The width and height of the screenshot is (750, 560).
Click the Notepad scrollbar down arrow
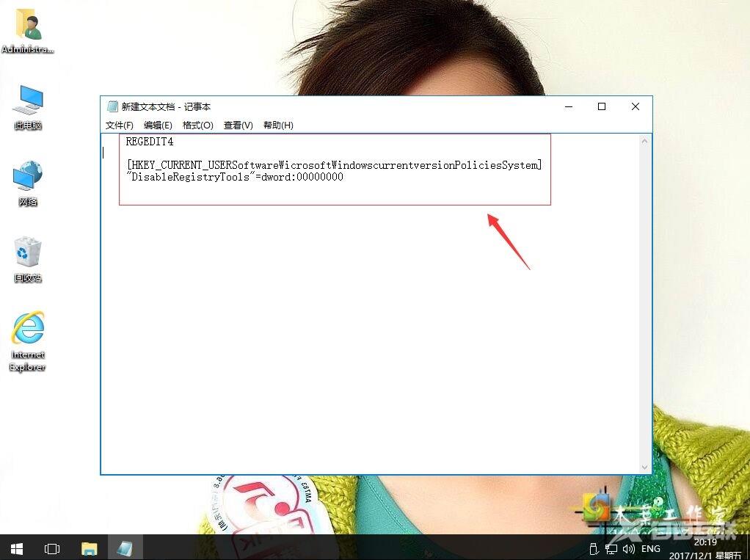tap(645, 467)
